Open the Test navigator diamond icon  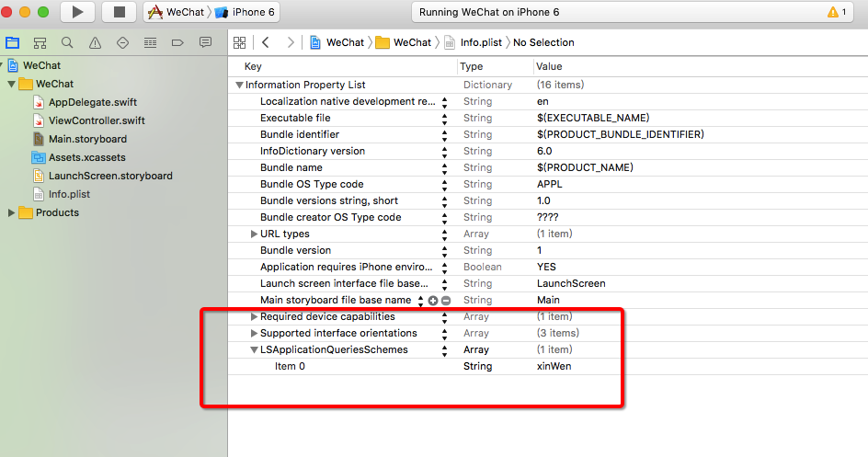point(122,42)
